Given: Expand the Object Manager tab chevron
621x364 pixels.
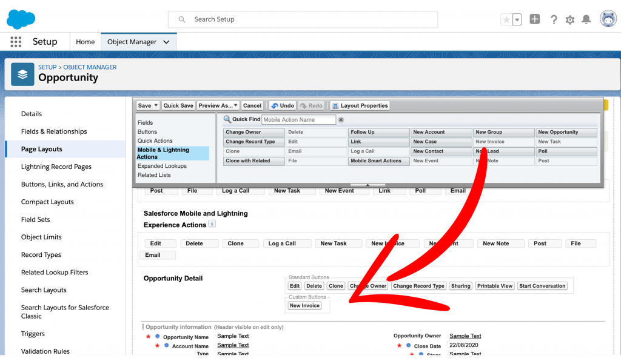Looking at the screenshot, I should coord(166,42).
